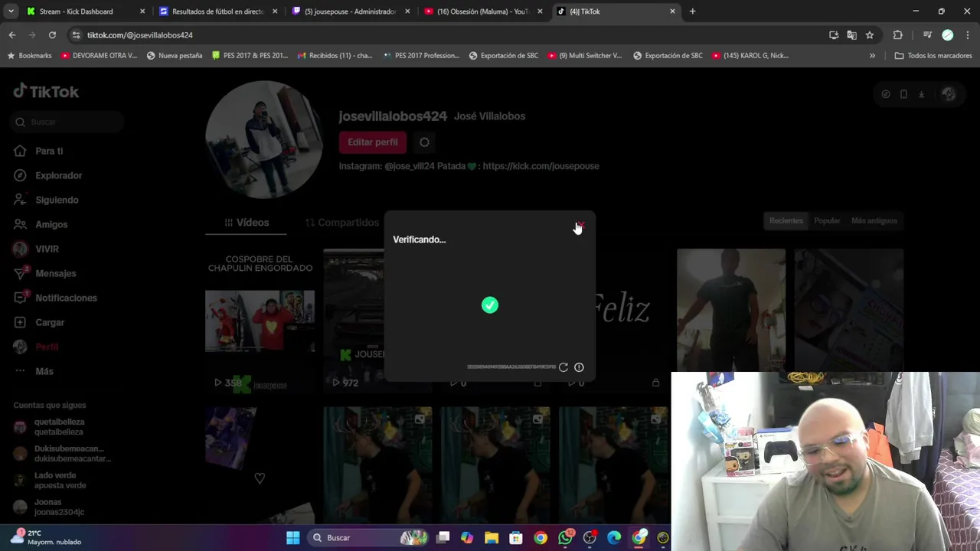Image resolution: width=980 pixels, height=551 pixels.
Task: Select the Compartidos tab
Action: pos(342,223)
